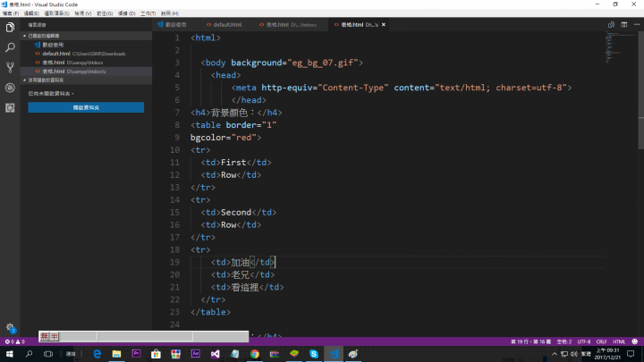Open Task View from the taskbar

(48, 354)
